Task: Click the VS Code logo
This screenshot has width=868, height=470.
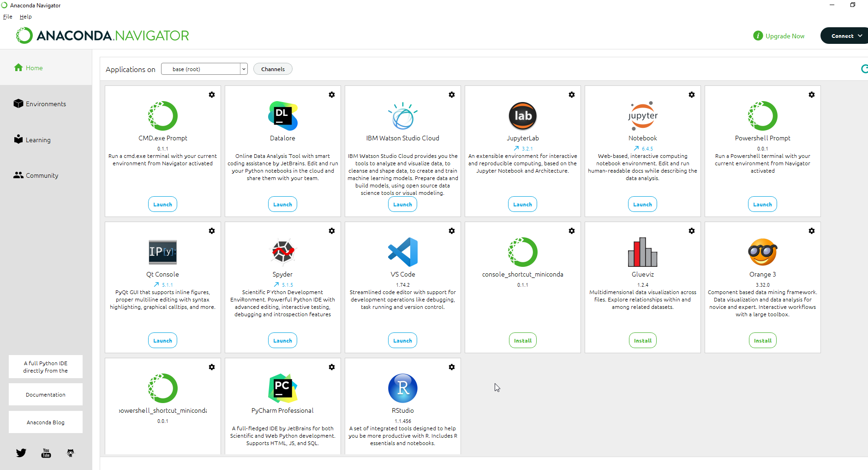Action: click(x=403, y=252)
